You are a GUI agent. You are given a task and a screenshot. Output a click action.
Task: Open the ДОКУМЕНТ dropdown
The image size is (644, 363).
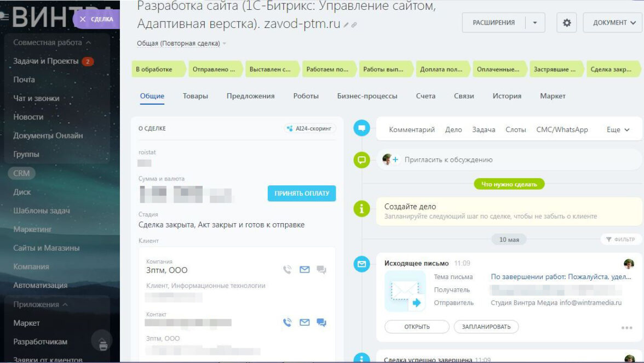613,22
